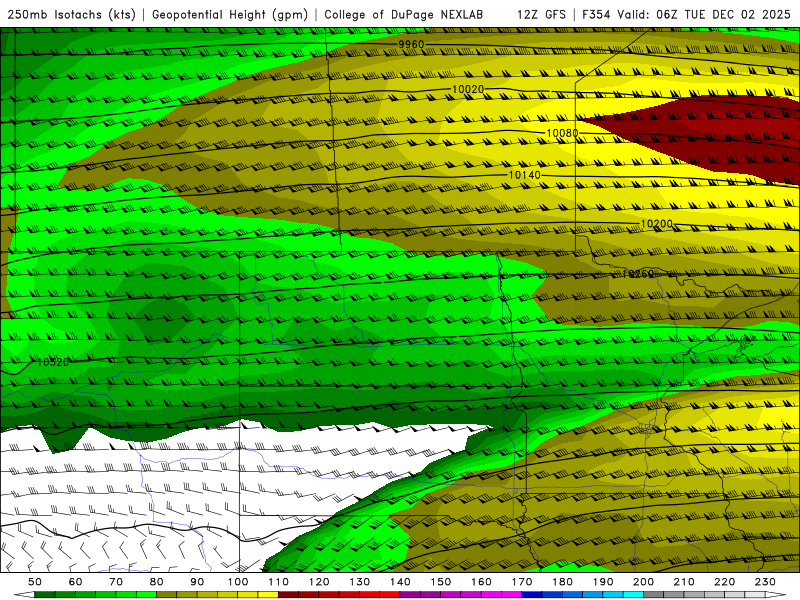Click the 150 knot legend label
800x600 pixels.
coord(441,582)
